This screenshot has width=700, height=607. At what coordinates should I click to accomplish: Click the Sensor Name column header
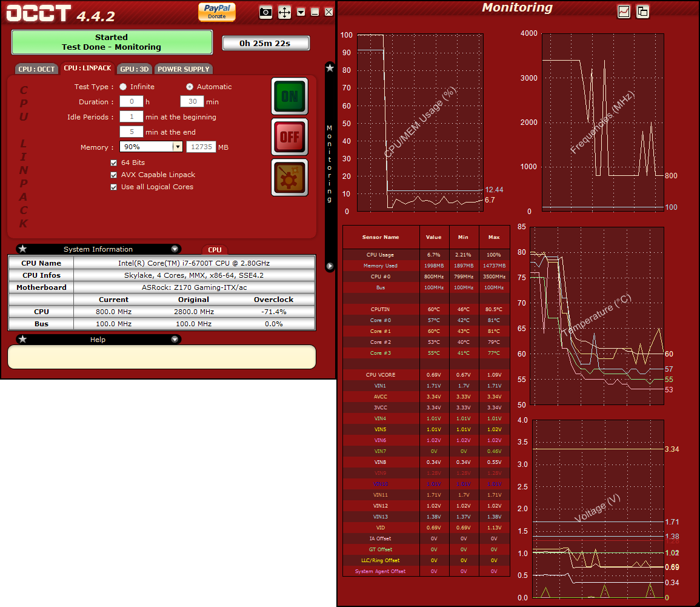381,237
